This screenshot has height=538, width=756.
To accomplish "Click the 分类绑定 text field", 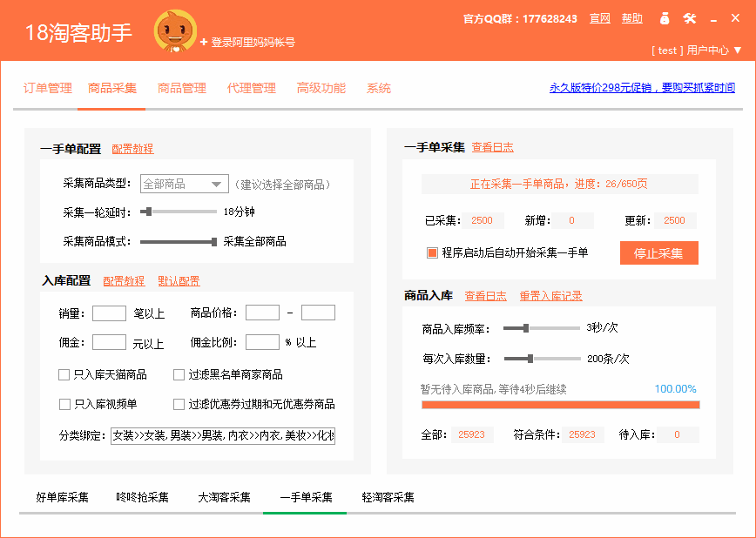I will (223, 436).
